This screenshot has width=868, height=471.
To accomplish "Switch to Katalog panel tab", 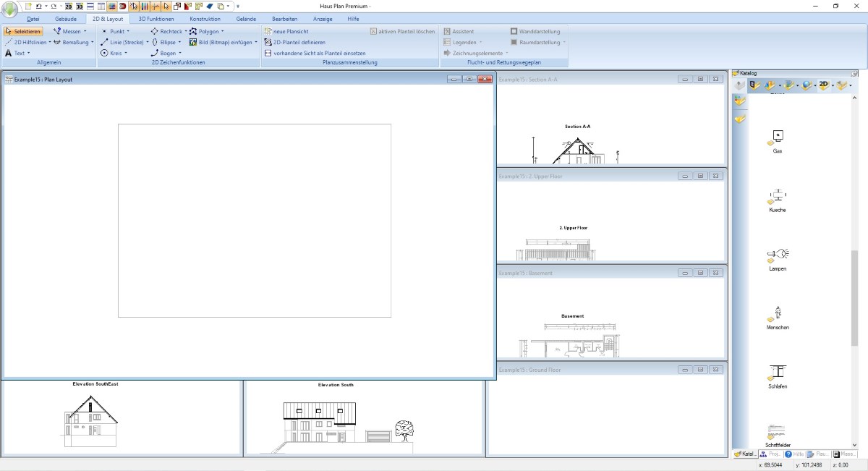I will 744,454.
